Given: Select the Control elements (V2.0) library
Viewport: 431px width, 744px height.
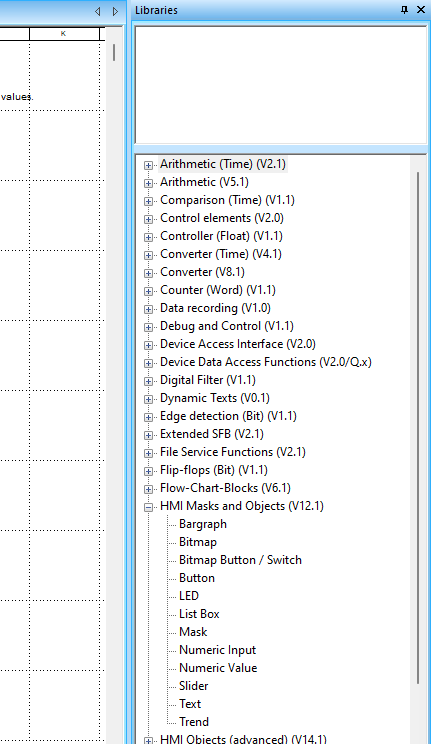Looking at the screenshot, I should click(x=222, y=218).
